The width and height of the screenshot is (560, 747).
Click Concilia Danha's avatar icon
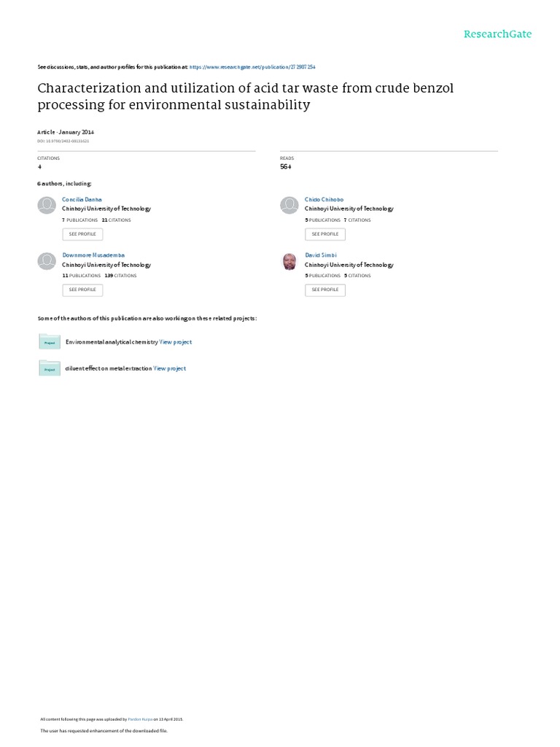pyautogui.click(x=47, y=206)
